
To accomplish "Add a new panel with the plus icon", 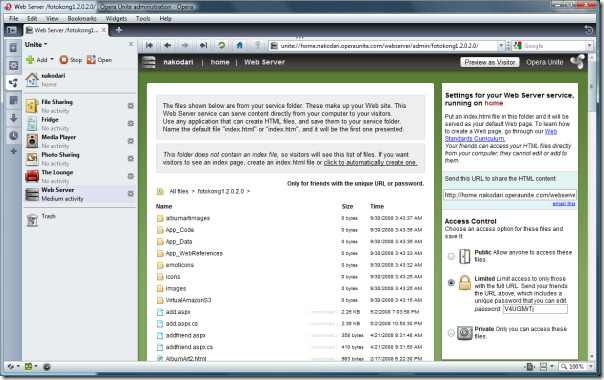I will [13, 151].
